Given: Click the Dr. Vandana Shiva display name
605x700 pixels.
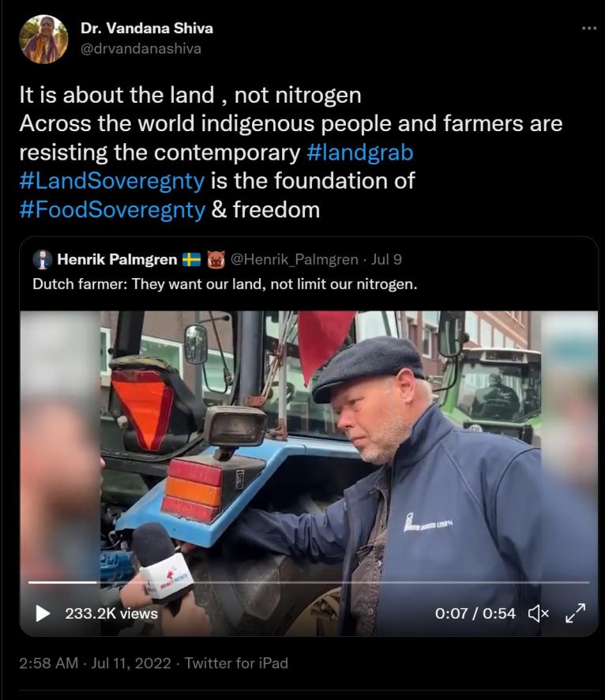Looking at the screenshot, I should tap(147, 28).
